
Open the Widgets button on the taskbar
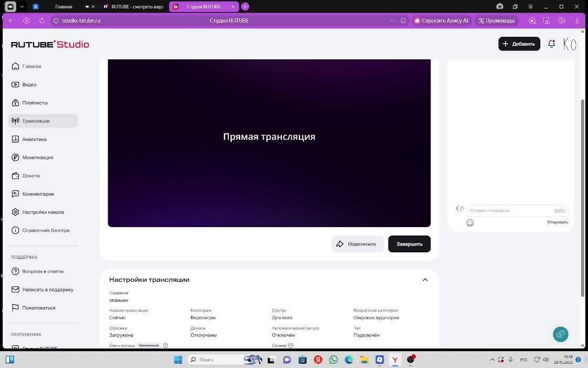10,360
